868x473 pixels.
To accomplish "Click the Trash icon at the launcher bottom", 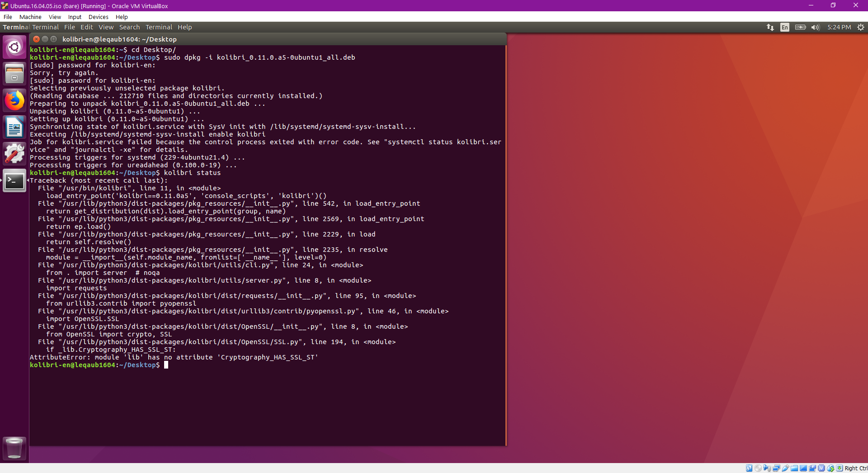I will click(14, 448).
